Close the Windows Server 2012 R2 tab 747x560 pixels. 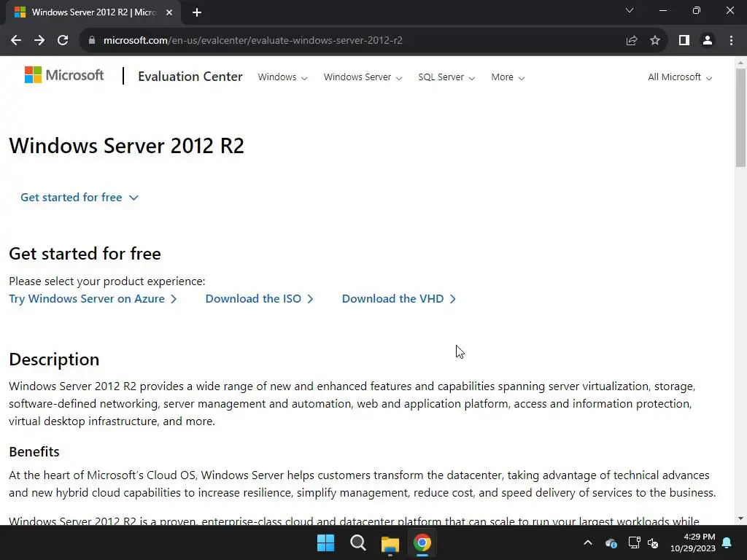tap(169, 12)
